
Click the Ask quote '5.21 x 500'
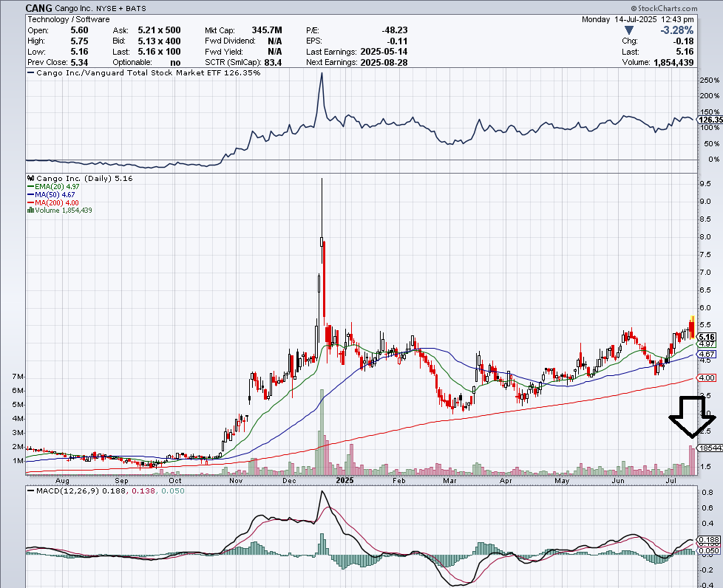159,30
